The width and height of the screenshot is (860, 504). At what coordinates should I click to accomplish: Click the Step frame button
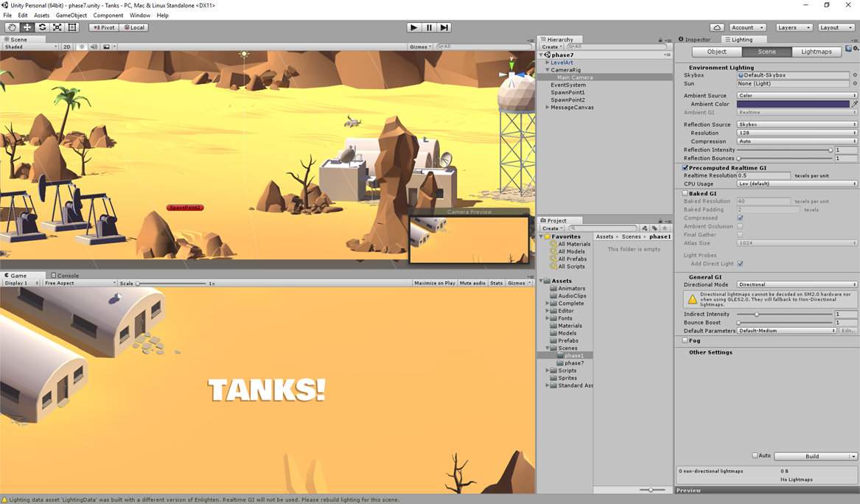tap(444, 27)
